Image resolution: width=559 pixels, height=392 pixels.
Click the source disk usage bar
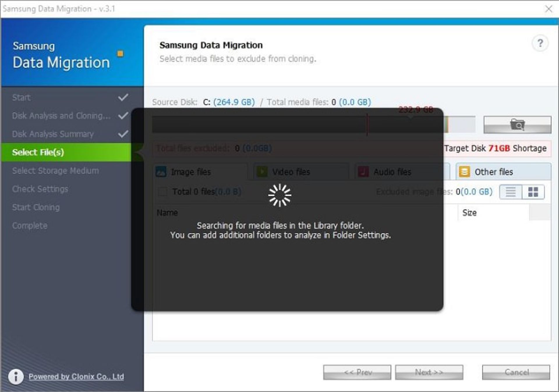pos(314,125)
